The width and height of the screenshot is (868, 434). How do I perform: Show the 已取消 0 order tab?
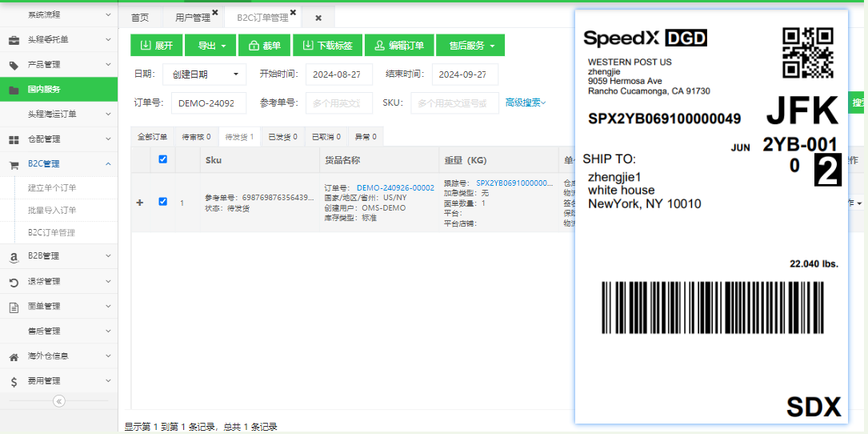tap(326, 136)
